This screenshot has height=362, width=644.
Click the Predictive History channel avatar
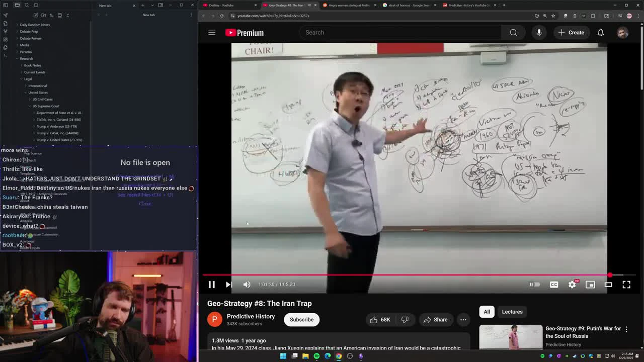coord(214,320)
